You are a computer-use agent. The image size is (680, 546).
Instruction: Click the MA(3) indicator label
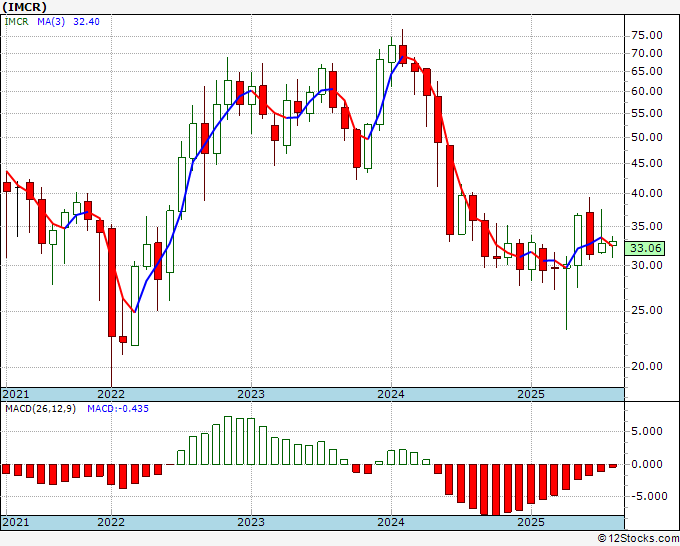[51, 22]
